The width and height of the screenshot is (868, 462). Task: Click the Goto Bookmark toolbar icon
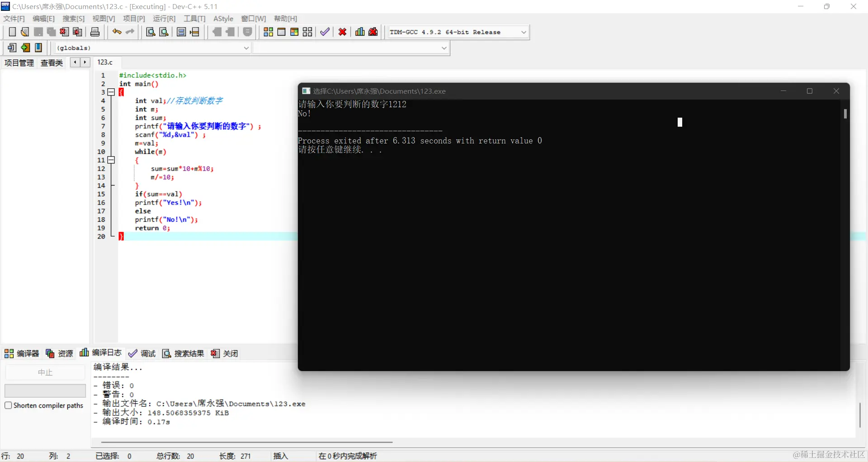coord(195,32)
